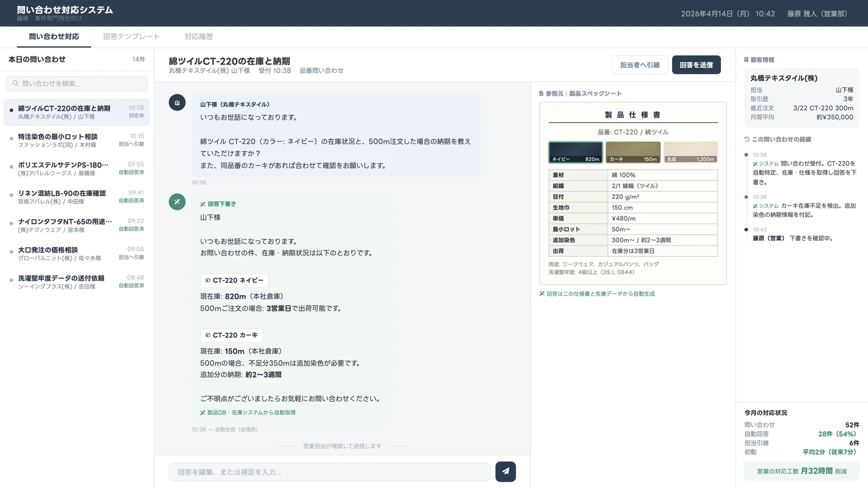The width and height of the screenshot is (868, 488).
Task: Click system icon on first 10:38 timeline entry
Action: pos(755,164)
